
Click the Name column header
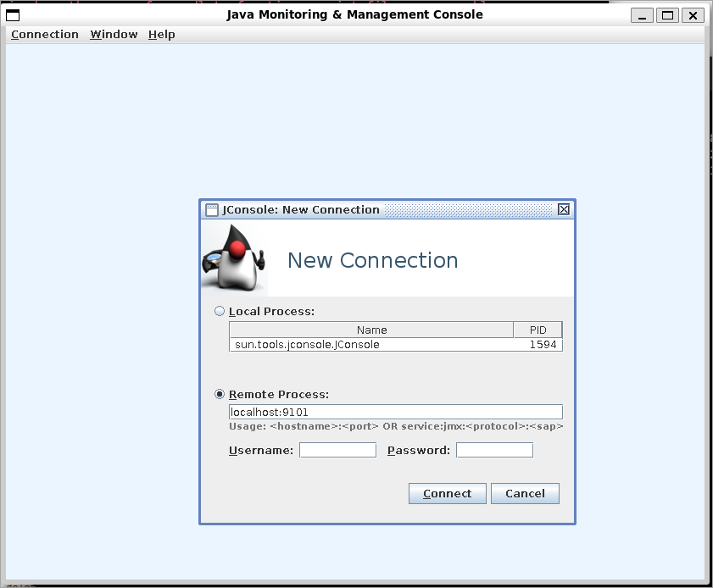tap(371, 330)
